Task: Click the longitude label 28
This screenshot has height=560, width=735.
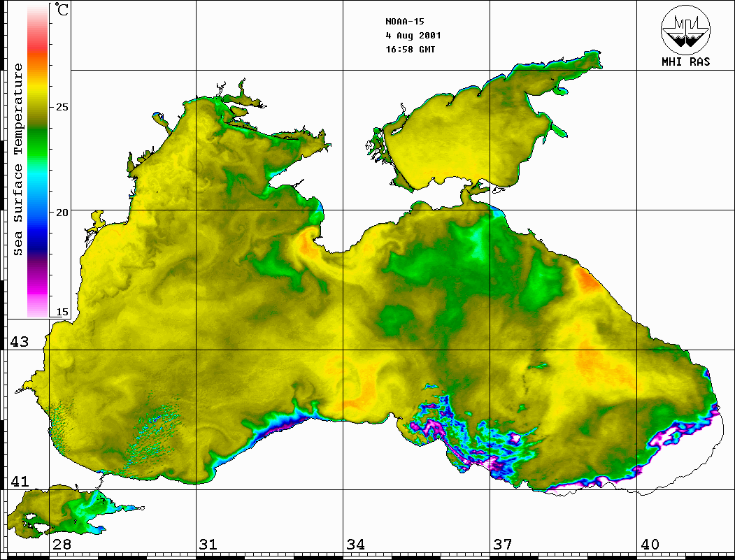Action: click(62, 544)
